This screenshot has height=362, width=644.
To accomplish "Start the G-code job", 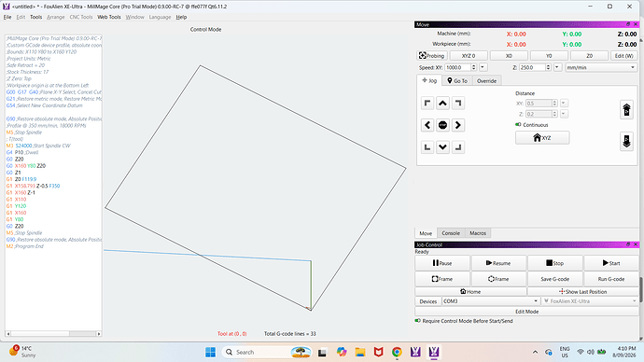I will (611, 263).
